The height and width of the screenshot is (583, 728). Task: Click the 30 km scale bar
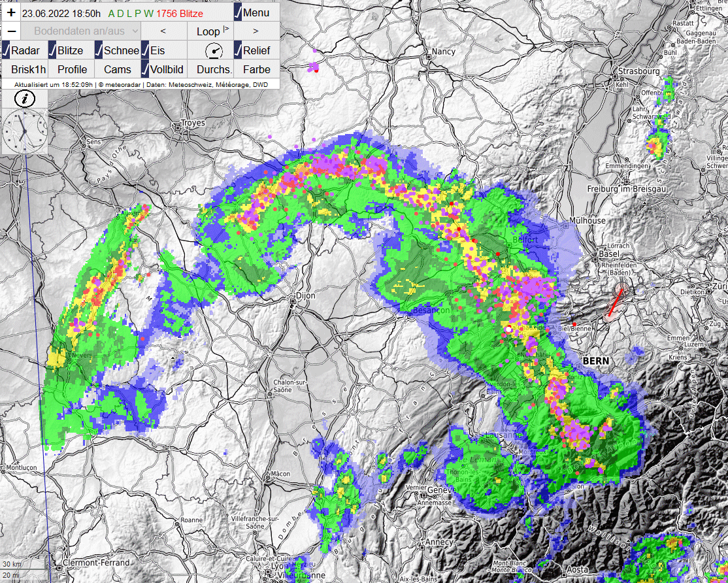tap(24, 564)
